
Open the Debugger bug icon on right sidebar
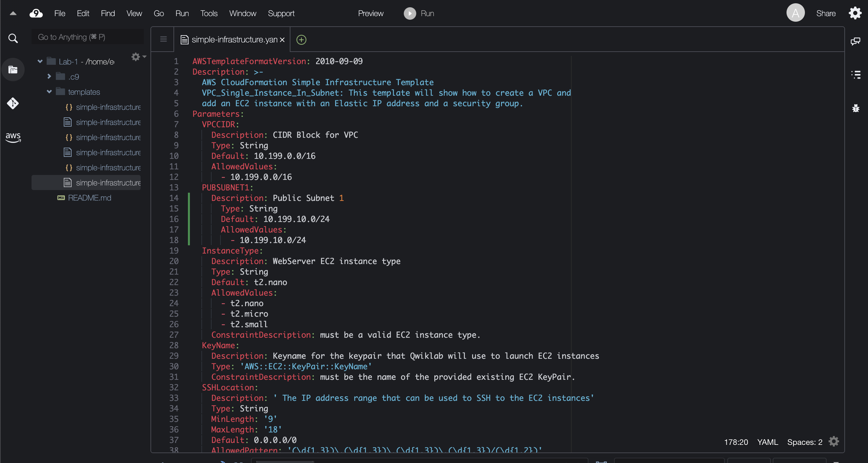[856, 108]
